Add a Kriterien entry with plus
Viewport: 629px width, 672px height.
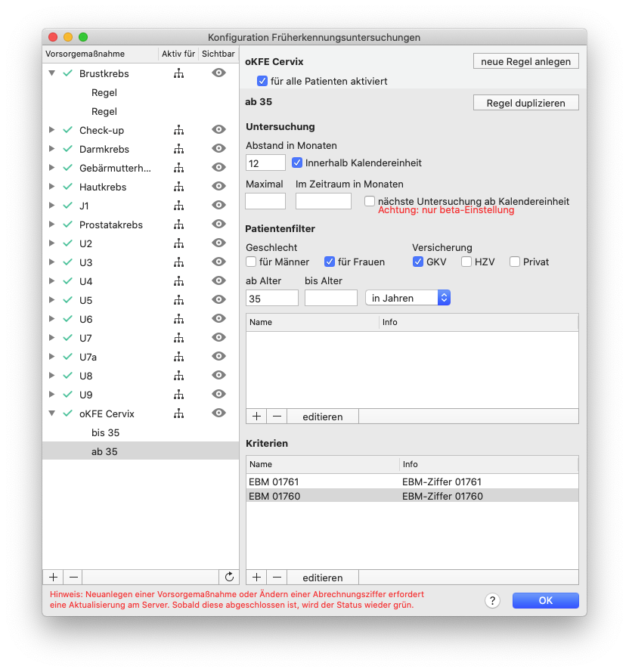click(256, 578)
